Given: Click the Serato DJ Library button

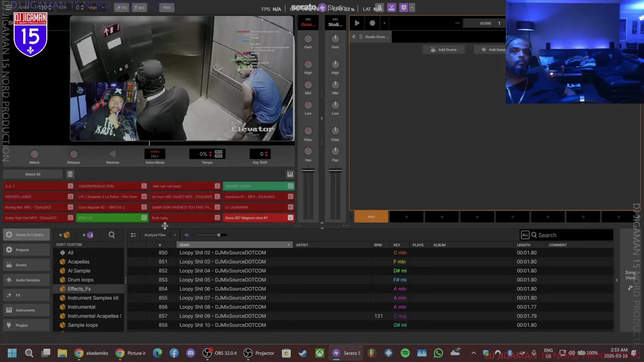Looking at the screenshot, I should (x=25, y=235).
